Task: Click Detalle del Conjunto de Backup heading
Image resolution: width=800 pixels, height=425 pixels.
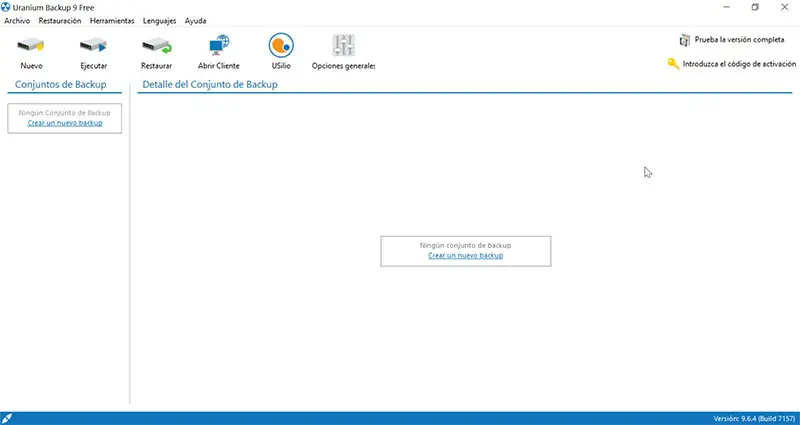Action: pos(210,85)
